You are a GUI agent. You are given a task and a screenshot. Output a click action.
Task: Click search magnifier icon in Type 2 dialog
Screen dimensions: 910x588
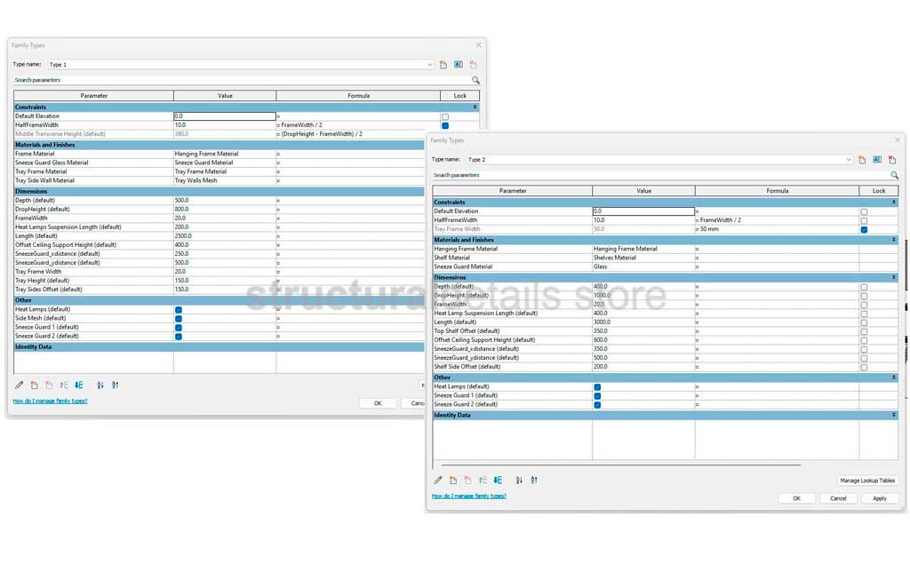(894, 176)
